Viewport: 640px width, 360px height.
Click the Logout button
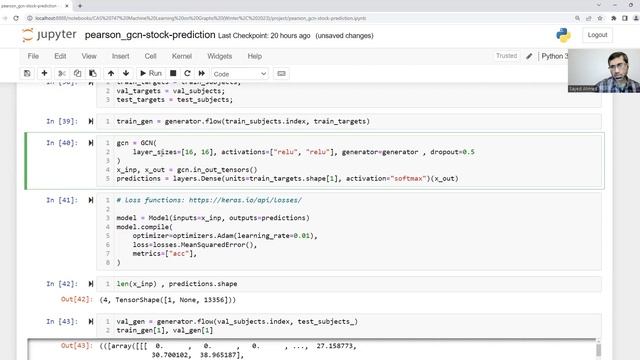pyautogui.click(x=597, y=35)
